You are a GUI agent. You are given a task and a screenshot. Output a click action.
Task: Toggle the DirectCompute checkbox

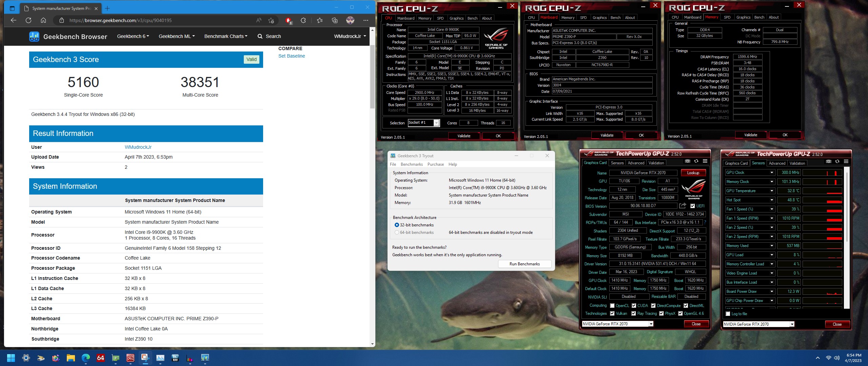coord(653,306)
